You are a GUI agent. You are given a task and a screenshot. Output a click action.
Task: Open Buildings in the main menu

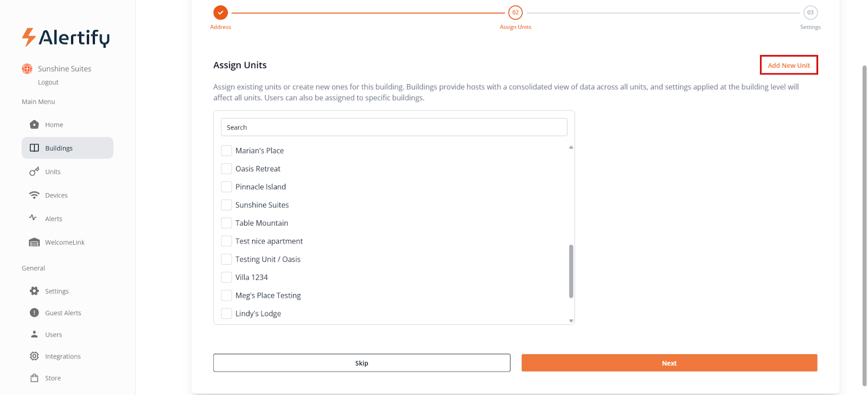click(x=59, y=148)
